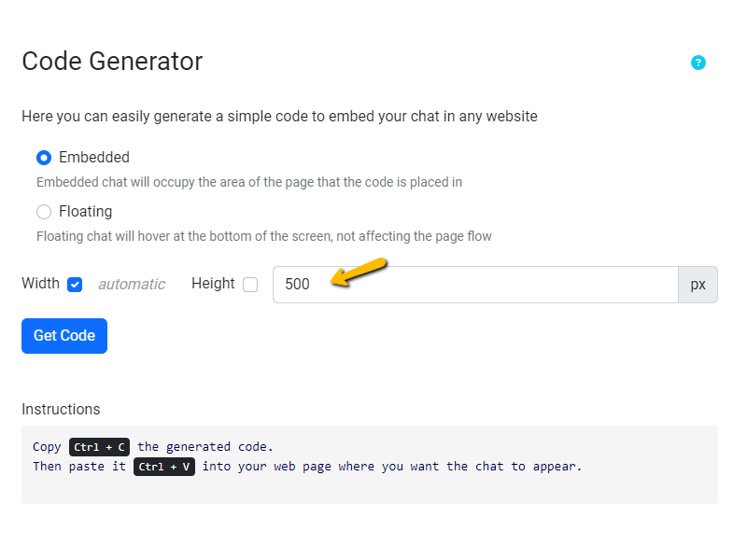This screenshot has width=747, height=560.
Task: Select the Floating radio button
Action: pos(44,212)
